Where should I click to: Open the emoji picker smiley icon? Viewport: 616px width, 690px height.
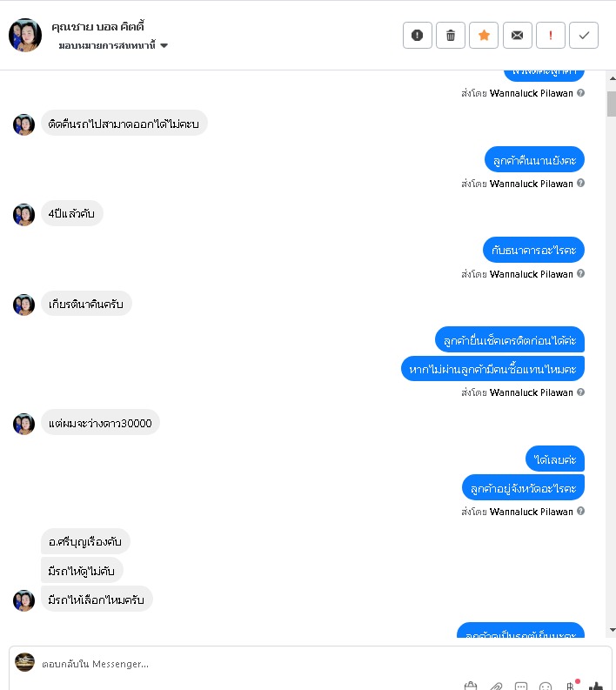[546, 686]
